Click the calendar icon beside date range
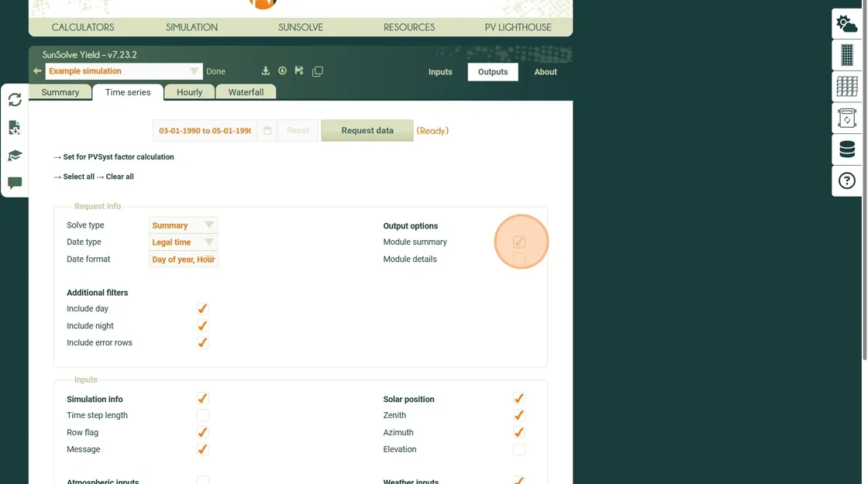This screenshot has width=868, height=484. (267, 131)
